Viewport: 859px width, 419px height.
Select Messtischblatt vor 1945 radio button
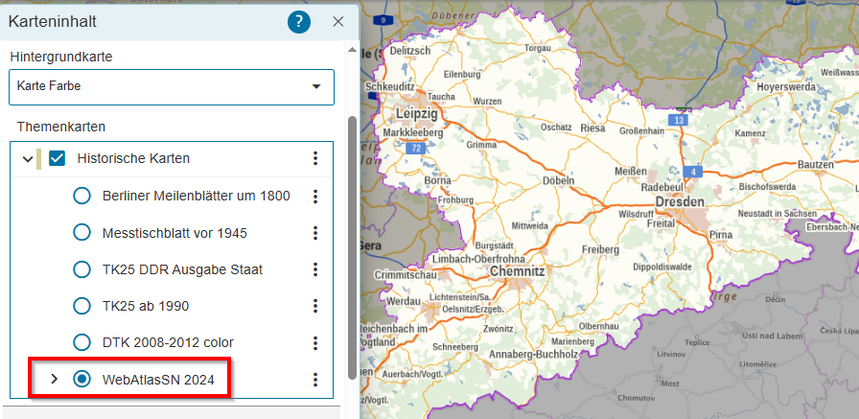click(x=82, y=233)
